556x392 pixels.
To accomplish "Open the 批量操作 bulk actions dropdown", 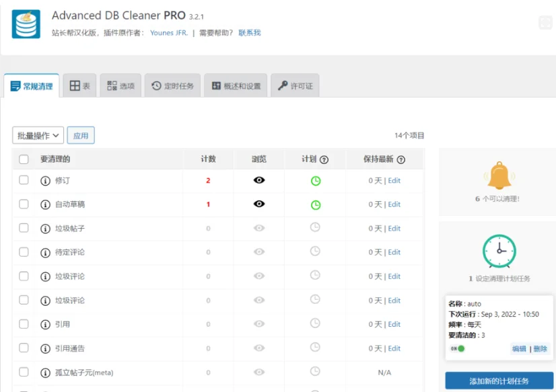I will [x=38, y=135].
